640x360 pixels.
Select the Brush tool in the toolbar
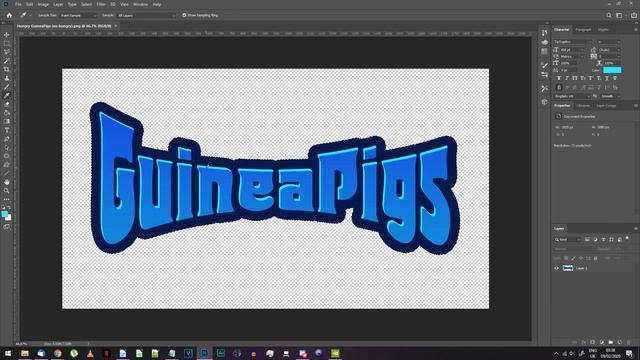[x=7, y=87]
